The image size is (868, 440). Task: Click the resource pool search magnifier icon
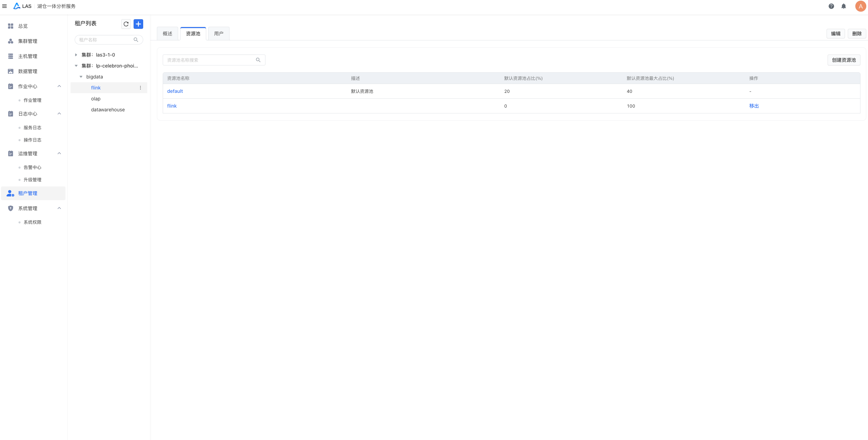pyautogui.click(x=258, y=60)
